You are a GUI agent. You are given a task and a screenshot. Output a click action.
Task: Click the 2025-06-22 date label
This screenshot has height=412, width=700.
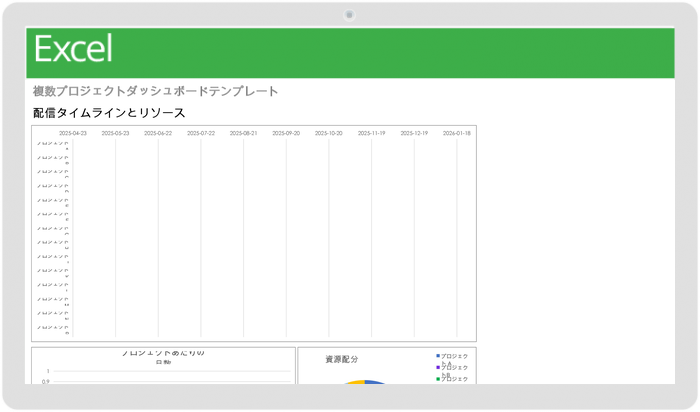tap(158, 133)
